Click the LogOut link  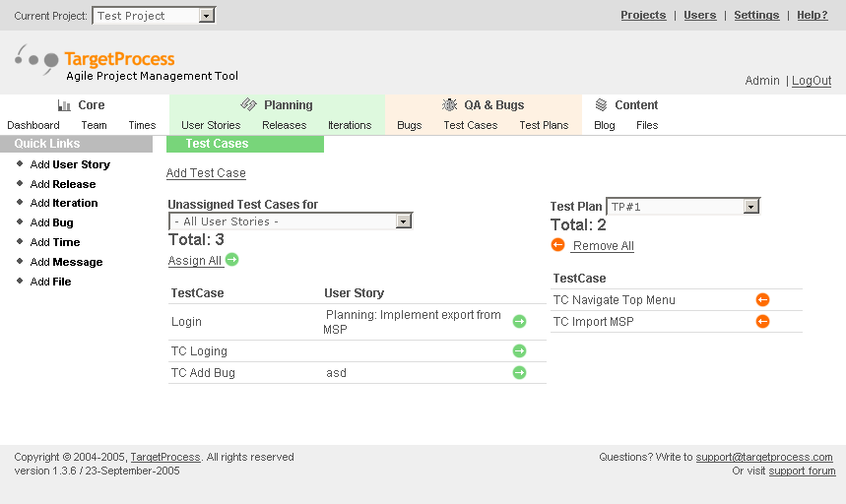pos(812,81)
